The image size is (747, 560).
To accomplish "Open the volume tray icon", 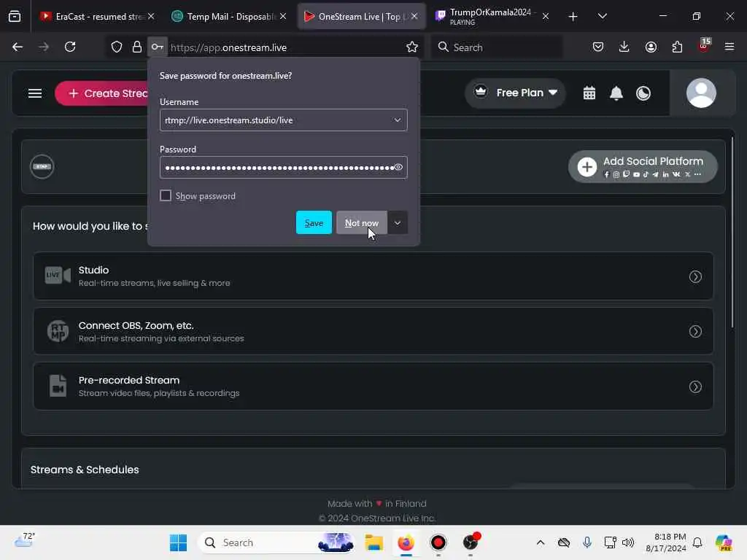I will [628, 542].
